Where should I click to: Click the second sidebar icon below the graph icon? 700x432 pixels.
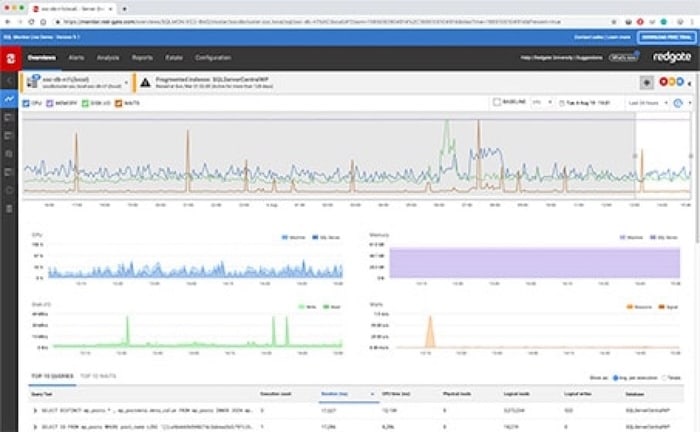click(x=9, y=117)
